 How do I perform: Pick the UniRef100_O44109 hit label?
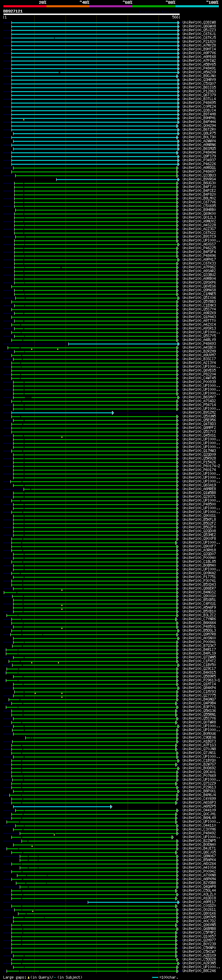pos(199,810)
